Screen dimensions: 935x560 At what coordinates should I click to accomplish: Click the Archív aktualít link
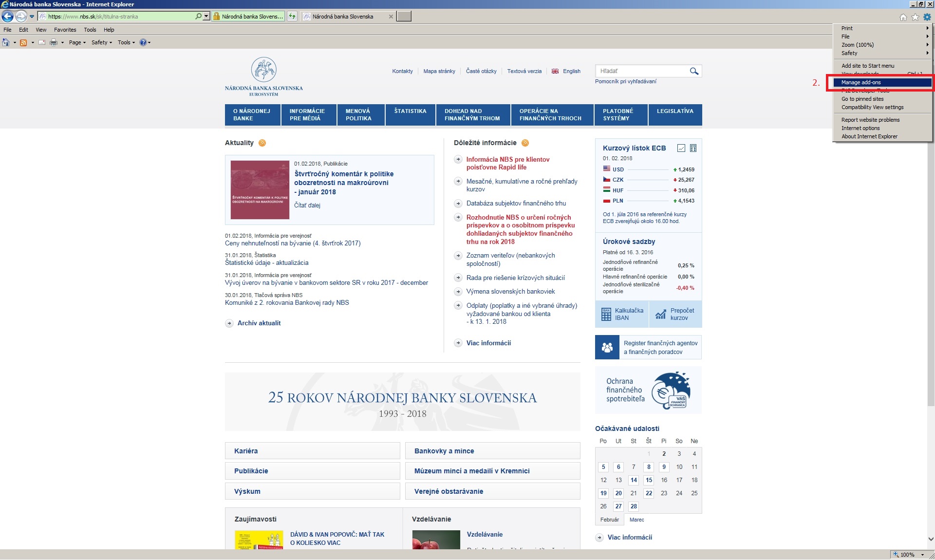click(259, 323)
